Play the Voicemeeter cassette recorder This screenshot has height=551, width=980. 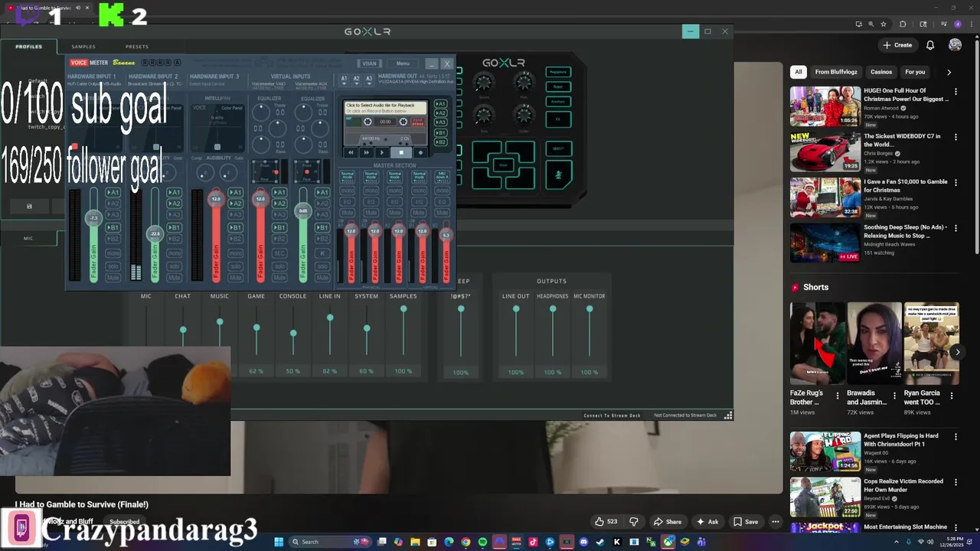(382, 152)
